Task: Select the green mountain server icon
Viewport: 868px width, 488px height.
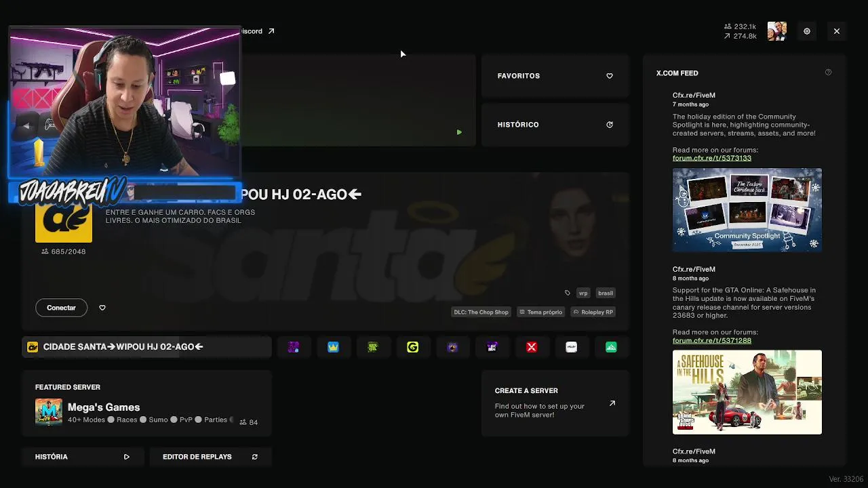Action: click(611, 347)
